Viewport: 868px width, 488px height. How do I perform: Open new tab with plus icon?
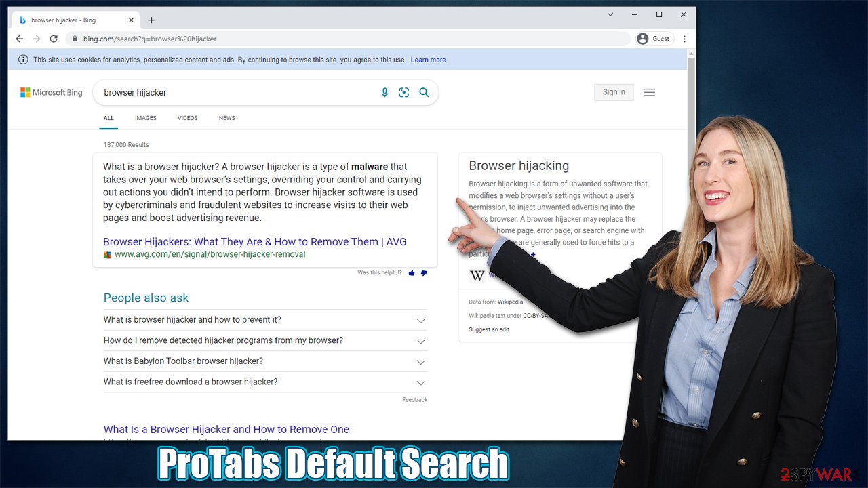click(151, 20)
